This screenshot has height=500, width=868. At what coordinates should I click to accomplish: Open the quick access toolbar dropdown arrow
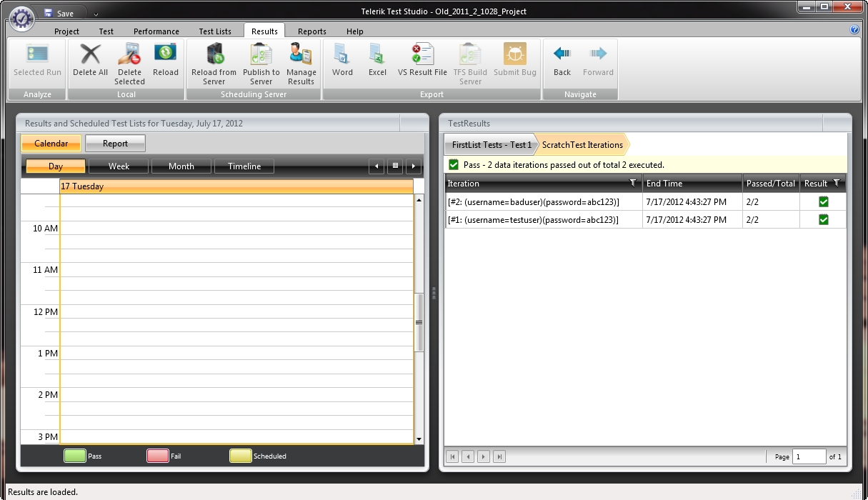[96, 14]
